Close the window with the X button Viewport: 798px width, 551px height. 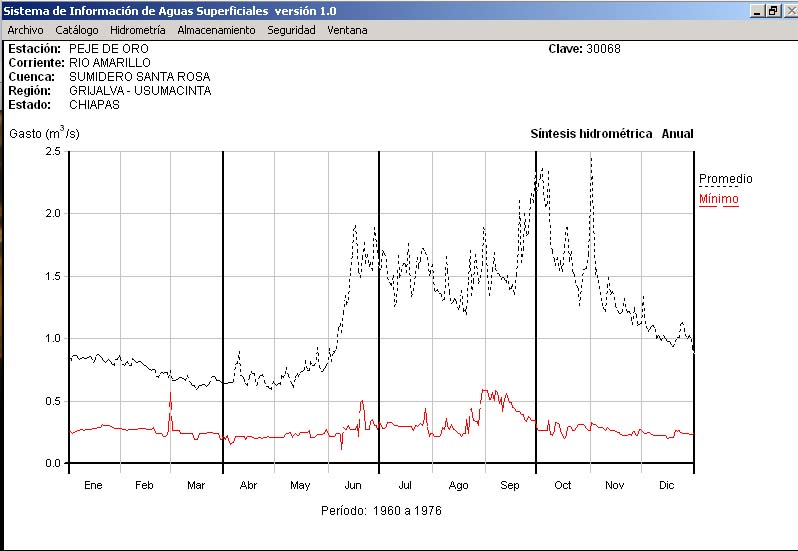click(789, 10)
